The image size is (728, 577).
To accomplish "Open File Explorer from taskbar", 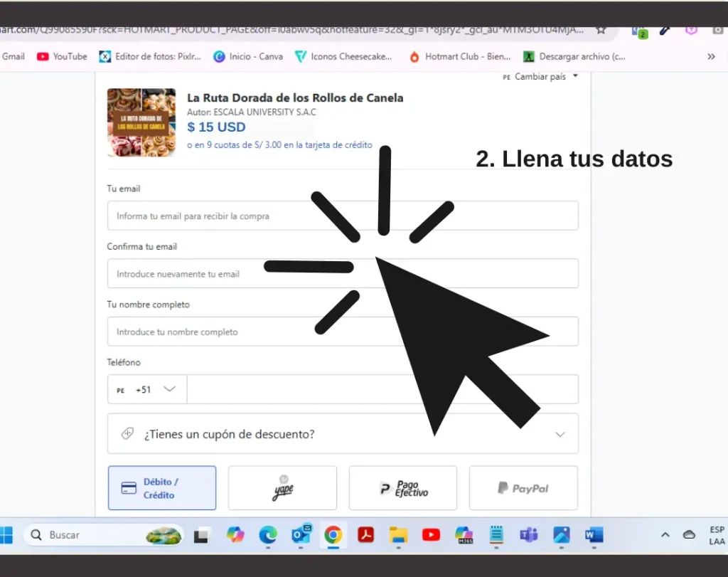I will pyautogui.click(x=398, y=535).
